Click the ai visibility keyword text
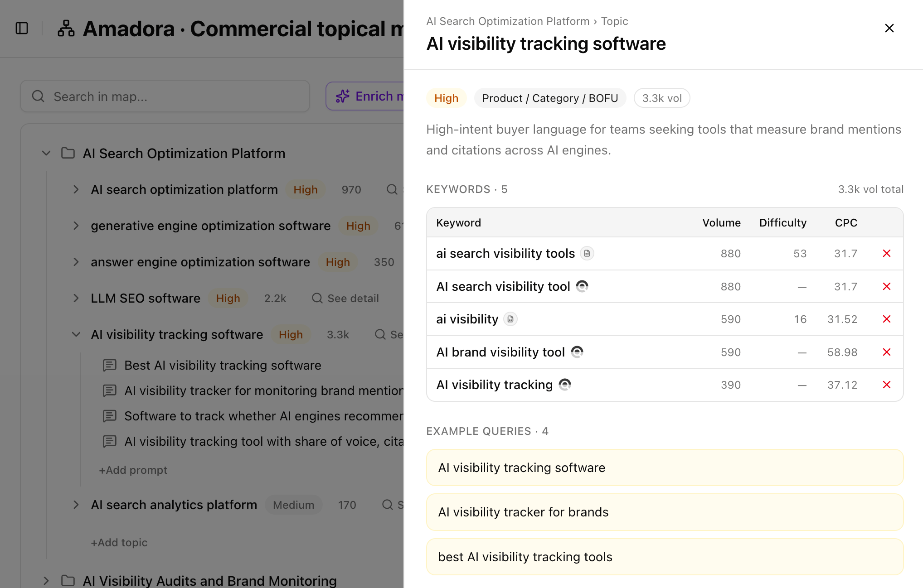The image size is (923, 588). (x=467, y=319)
